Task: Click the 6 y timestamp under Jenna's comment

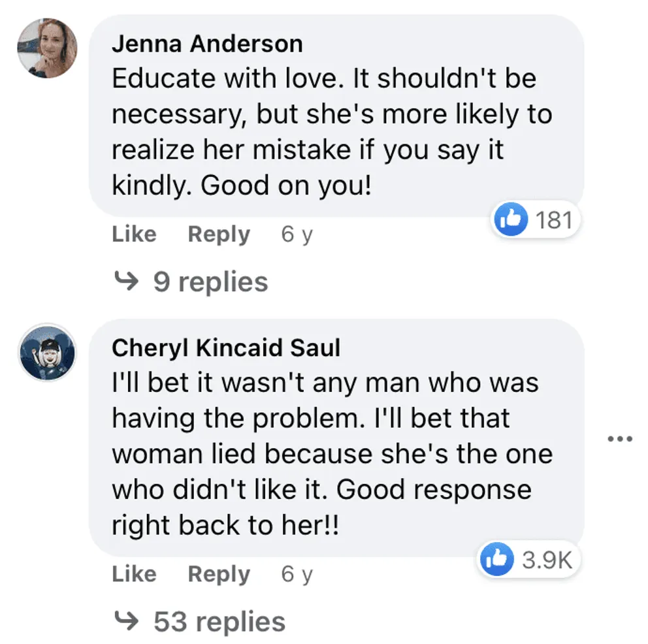Action: point(297,234)
